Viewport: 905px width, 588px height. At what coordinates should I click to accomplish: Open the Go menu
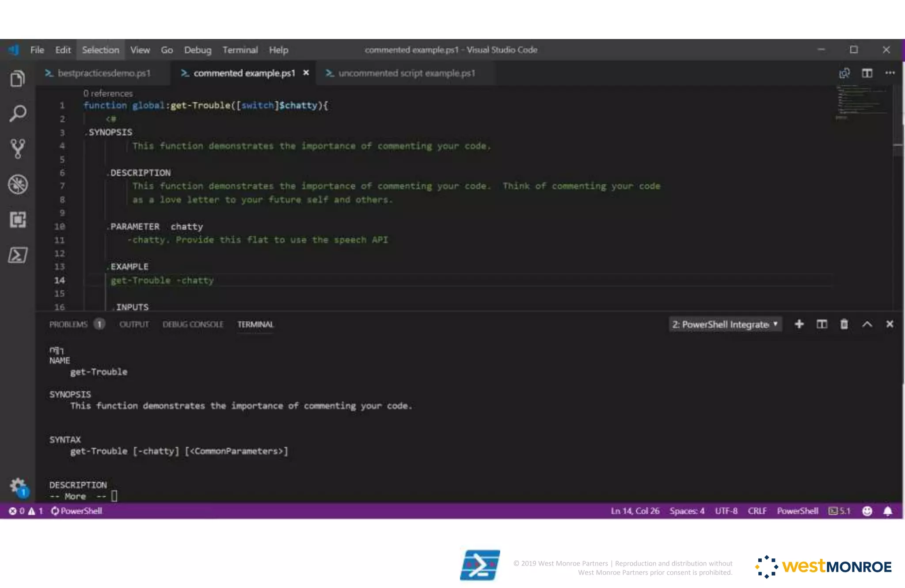[x=167, y=50]
